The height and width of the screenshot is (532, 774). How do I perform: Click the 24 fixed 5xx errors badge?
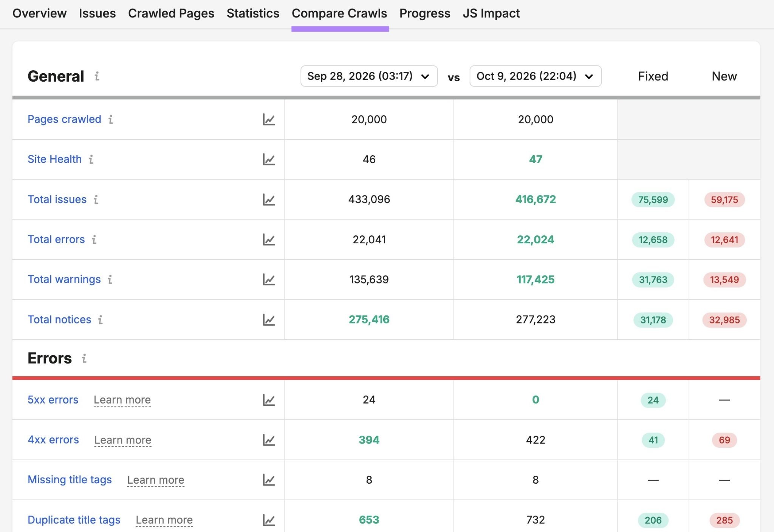653,400
